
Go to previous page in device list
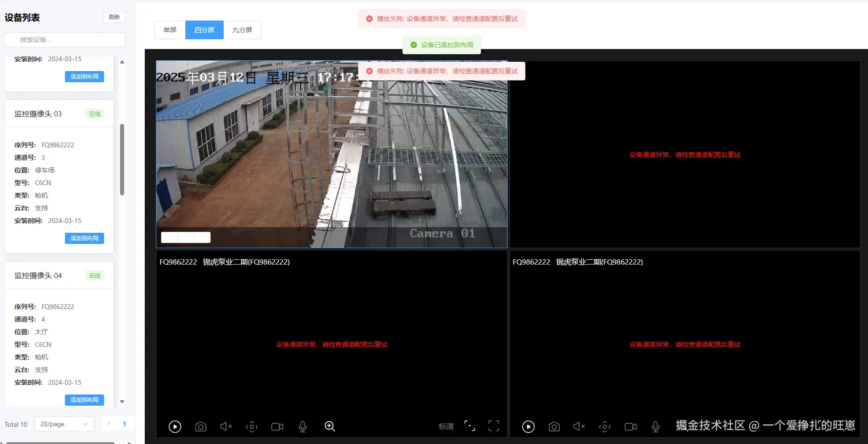click(109, 424)
